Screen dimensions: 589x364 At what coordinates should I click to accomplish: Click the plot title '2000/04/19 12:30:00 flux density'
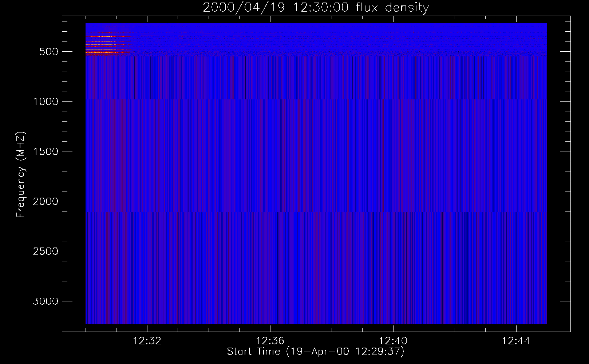point(316,7)
